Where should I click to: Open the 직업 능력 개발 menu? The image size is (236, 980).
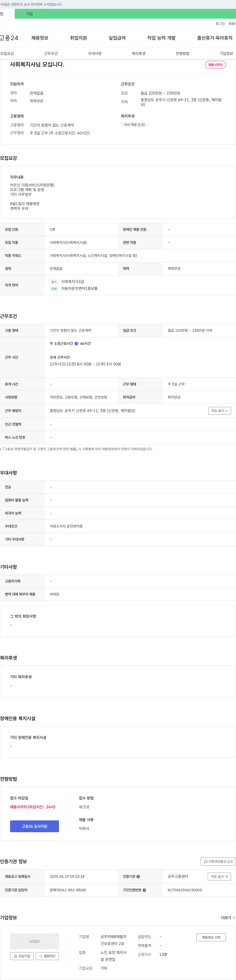[161, 38]
